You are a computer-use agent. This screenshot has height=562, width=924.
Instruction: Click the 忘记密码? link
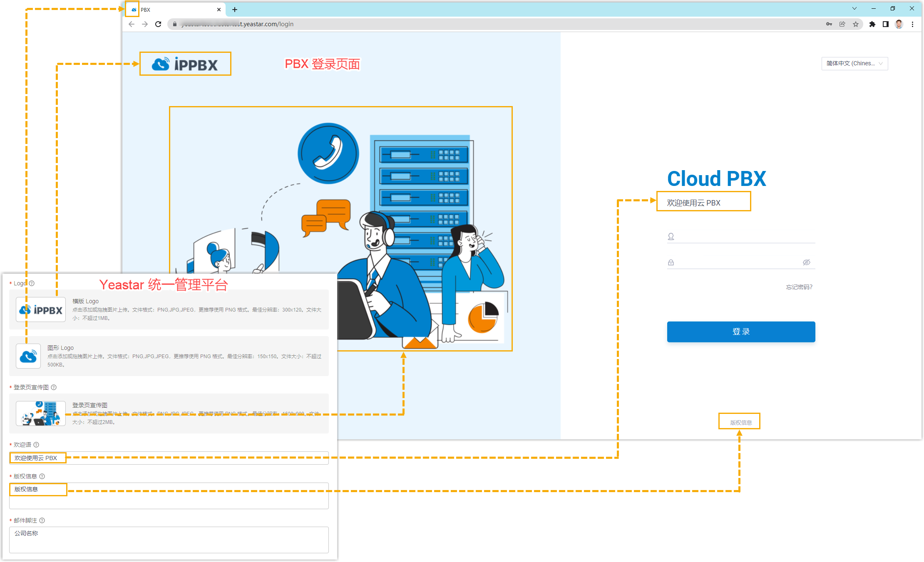pyautogui.click(x=799, y=287)
